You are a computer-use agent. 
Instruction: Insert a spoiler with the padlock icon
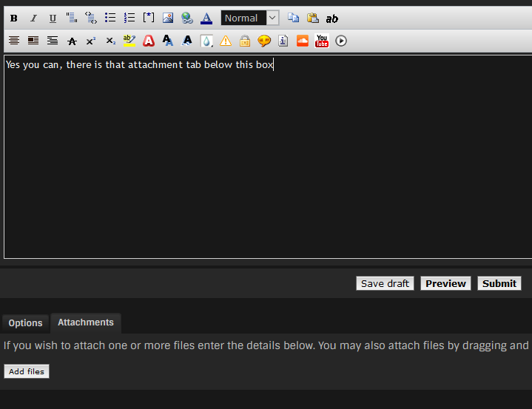pos(244,41)
